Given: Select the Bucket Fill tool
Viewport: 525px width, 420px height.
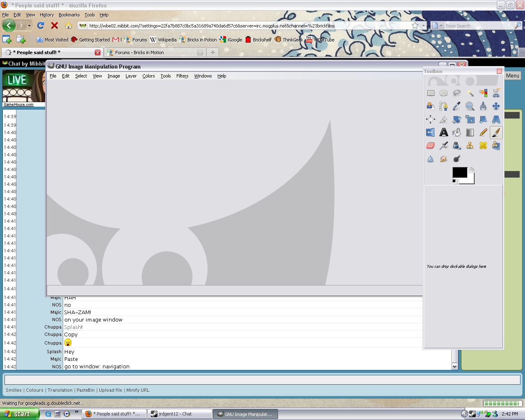Looking at the screenshot, I should pyautogui.click(x=457, y=132).
